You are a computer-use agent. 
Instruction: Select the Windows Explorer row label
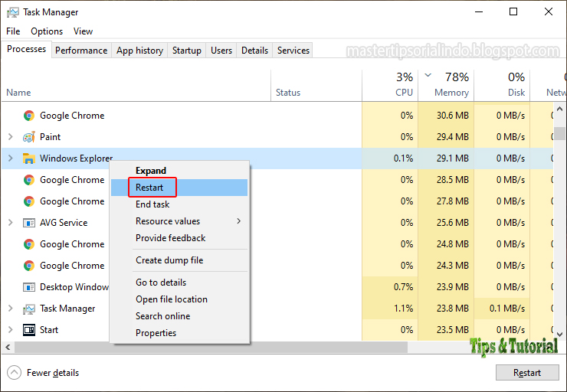77,158
